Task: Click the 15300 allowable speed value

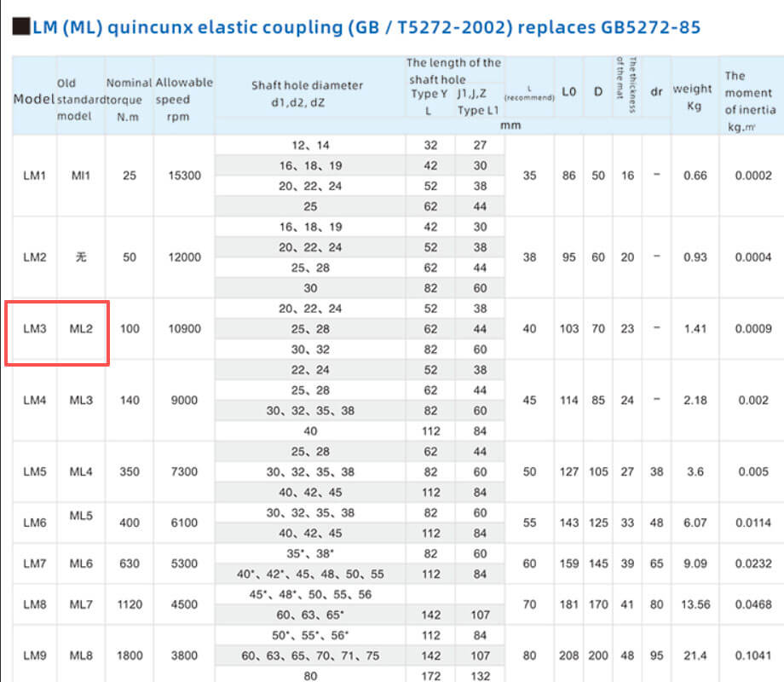Action: (x=184, y=176)
